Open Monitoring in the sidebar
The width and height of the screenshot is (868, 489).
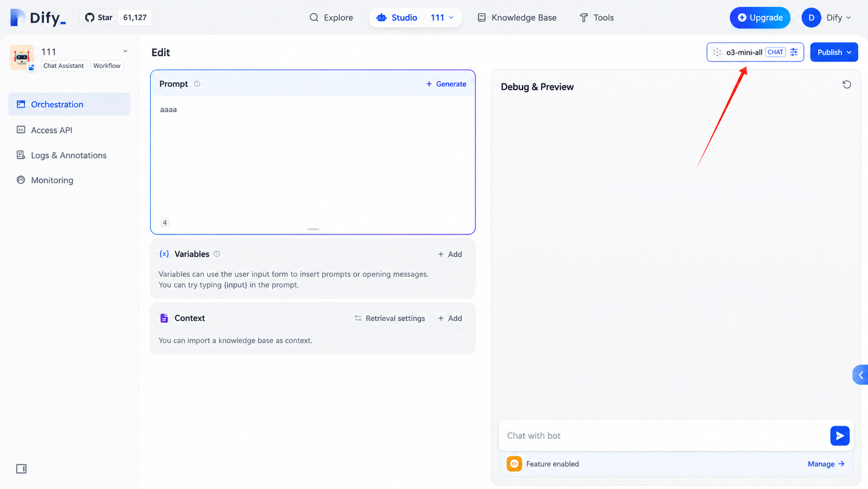[69, 180]
